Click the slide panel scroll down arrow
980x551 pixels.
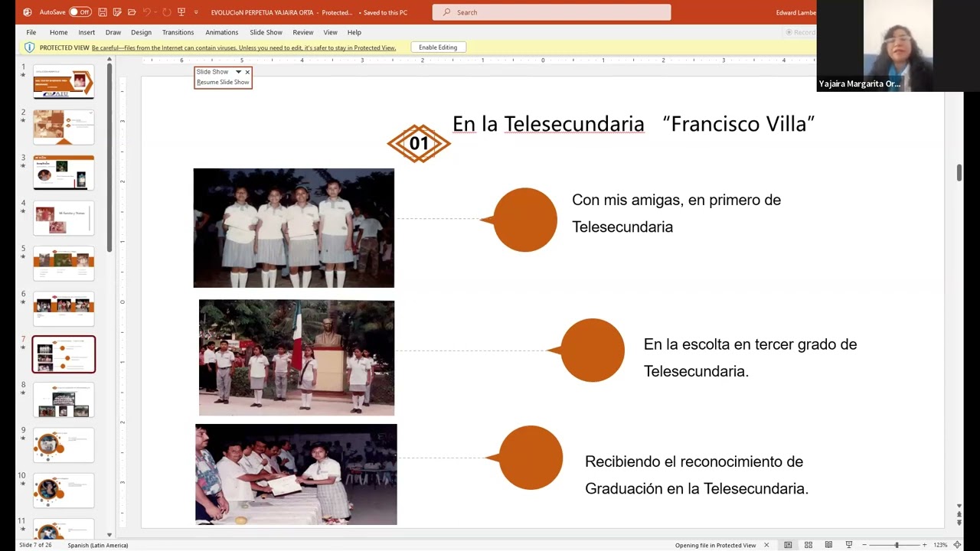[109, 535]
